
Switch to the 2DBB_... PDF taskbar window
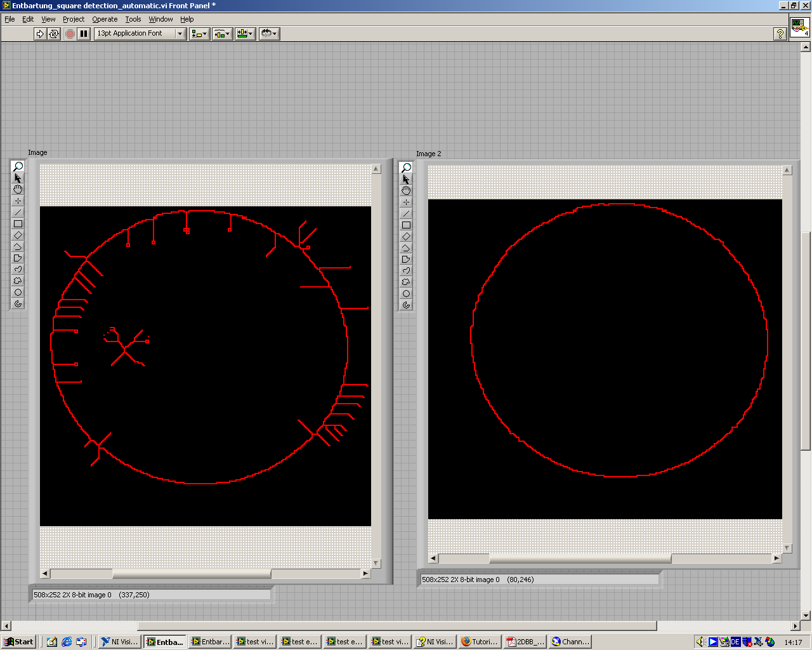click(525, 642)
